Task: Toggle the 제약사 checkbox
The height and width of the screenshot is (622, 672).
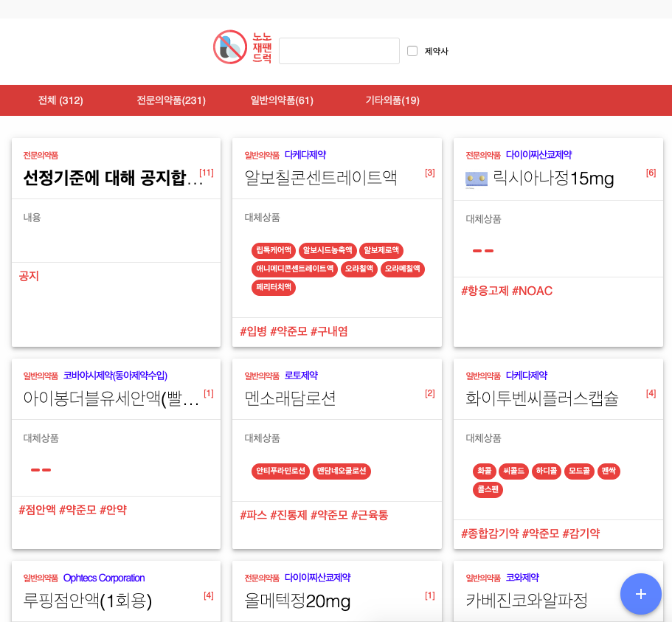Action: 412,51
